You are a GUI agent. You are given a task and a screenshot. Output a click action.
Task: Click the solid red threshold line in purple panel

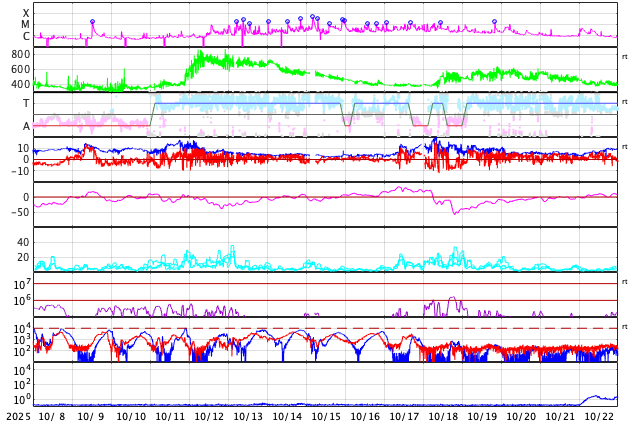point(300,300)
